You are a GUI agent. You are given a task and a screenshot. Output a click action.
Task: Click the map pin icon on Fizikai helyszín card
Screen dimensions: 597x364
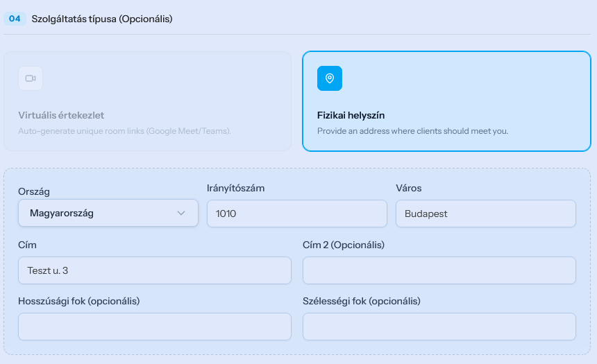pyautogui.click(x=330, y=78)
